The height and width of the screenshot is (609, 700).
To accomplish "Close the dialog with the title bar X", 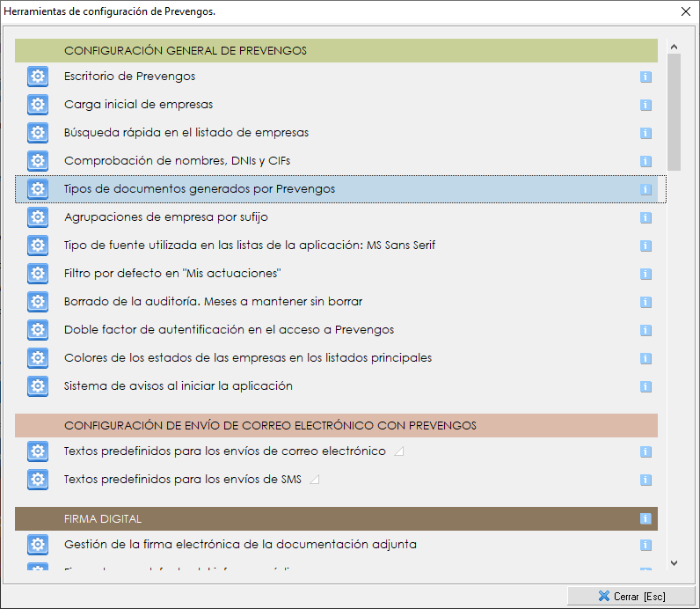I will (x=685, y=12).
